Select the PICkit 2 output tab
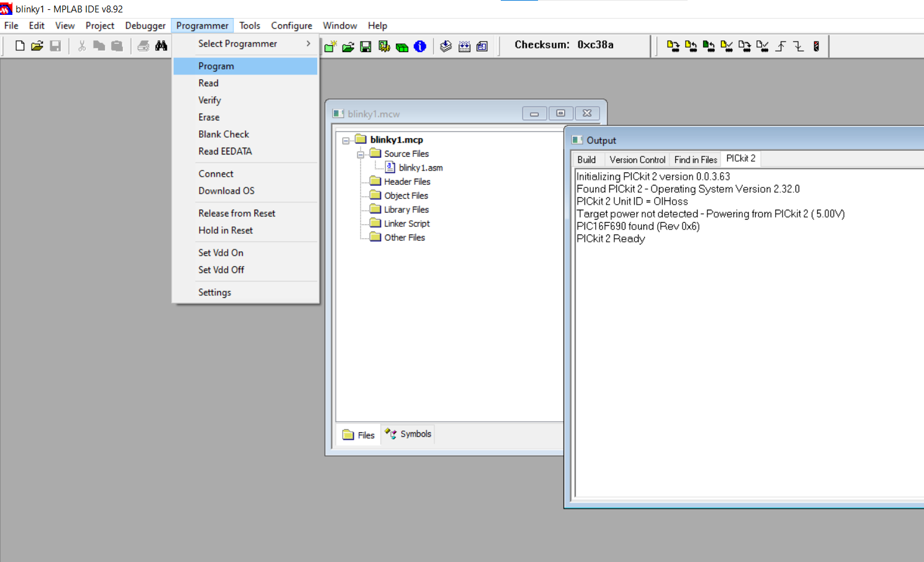 click(x=741, y=158)
